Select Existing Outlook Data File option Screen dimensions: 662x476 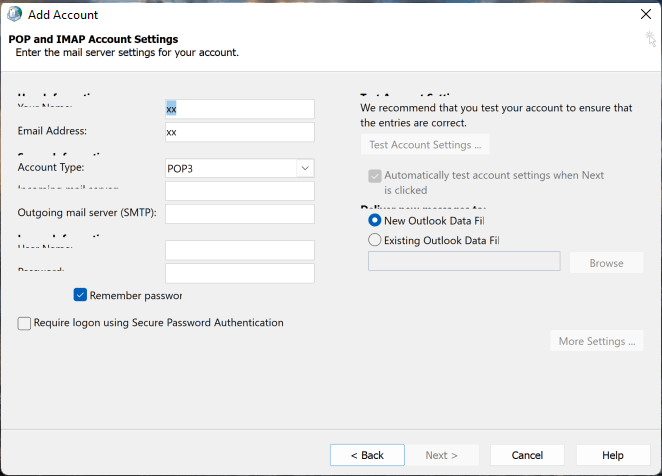click(x=375, y=240)
